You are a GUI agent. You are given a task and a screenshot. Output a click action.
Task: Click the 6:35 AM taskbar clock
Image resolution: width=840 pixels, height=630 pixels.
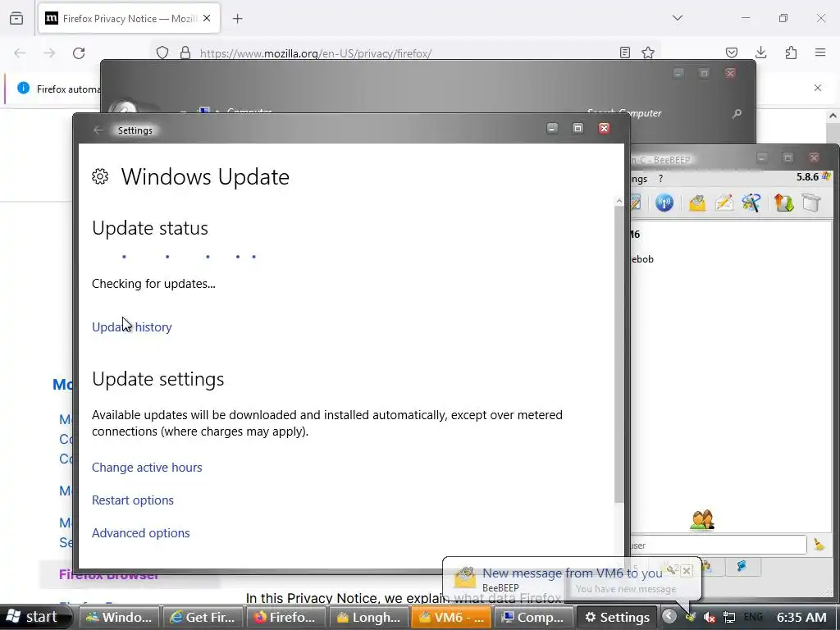tap(802, 617)
